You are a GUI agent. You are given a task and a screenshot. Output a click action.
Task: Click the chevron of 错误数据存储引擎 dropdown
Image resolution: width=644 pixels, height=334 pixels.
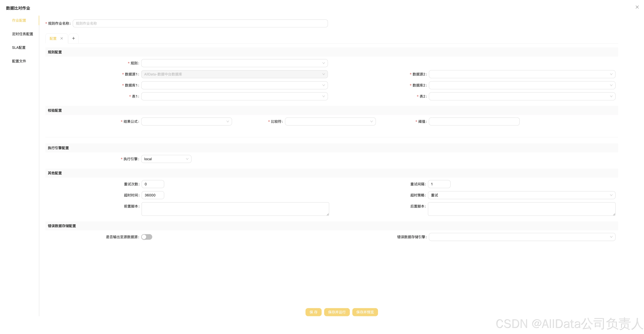coord(611,237)
